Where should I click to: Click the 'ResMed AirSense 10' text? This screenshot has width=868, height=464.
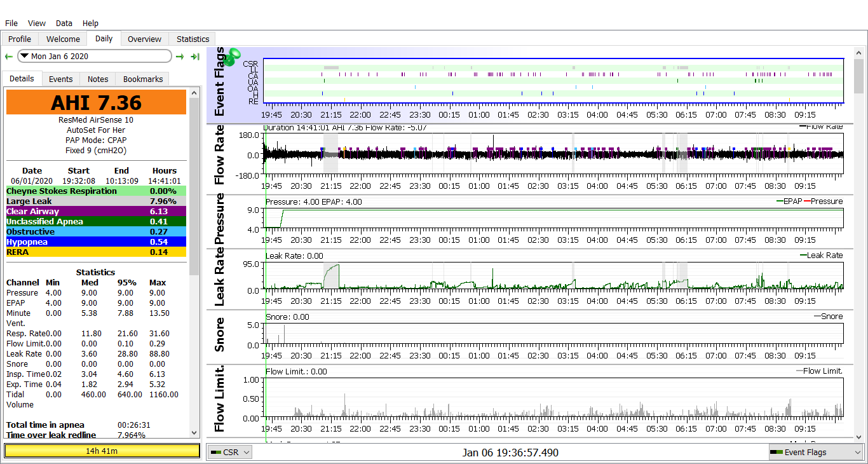[x=95, y=120]
